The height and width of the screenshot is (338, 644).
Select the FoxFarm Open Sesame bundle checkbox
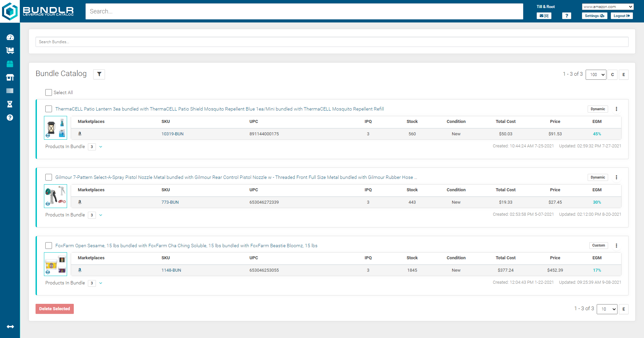49,246
